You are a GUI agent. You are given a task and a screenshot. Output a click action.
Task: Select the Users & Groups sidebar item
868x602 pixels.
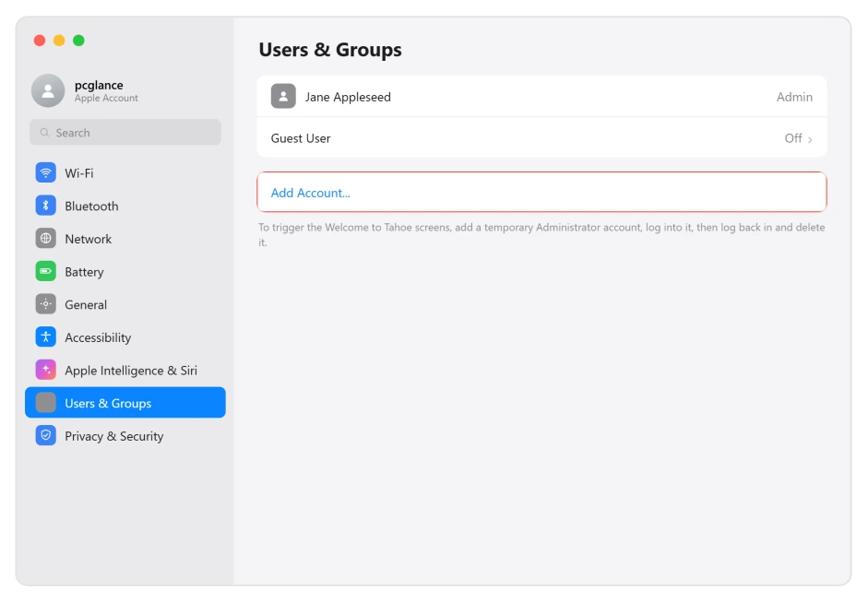click(x=125, y=403)
